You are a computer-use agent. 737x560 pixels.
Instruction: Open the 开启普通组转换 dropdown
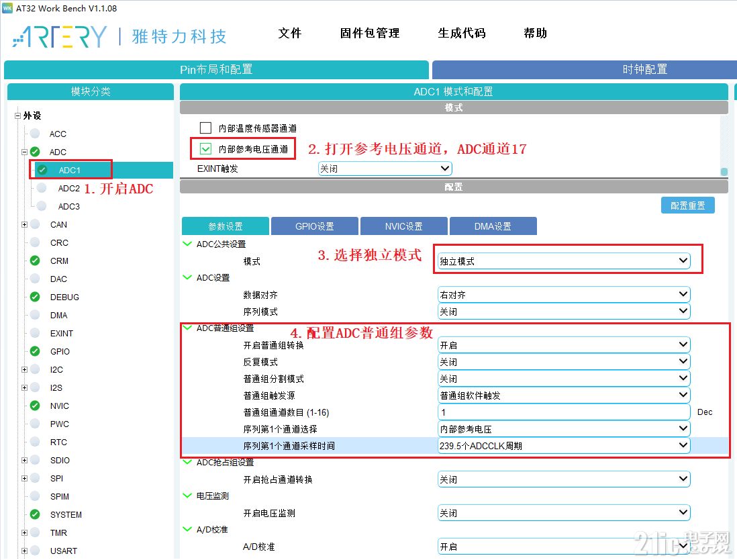pos(564,345)
